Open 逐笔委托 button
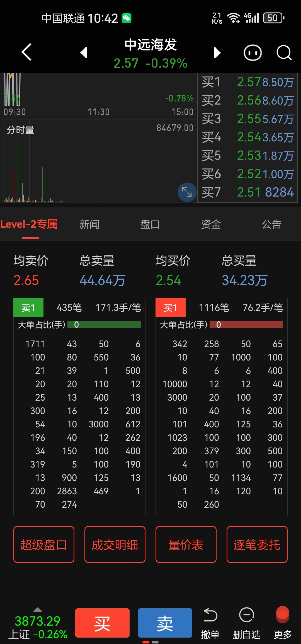301x644 pixels. 257,544
